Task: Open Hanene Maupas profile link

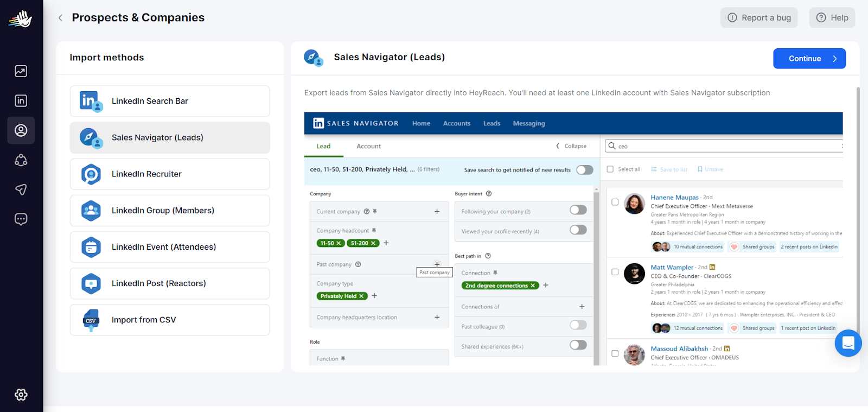Action: point(674,198)
